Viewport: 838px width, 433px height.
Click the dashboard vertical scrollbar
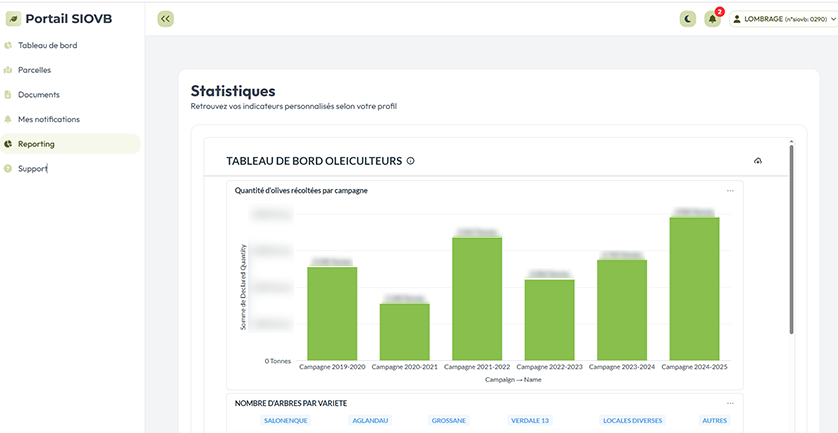pyautogui.click(x=792, y=239)
